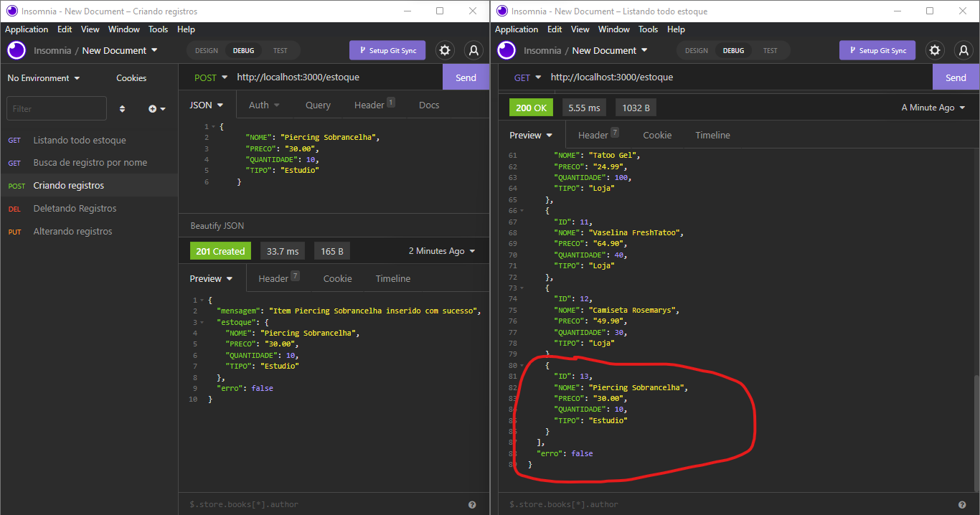The height and width of the screenshot is (515, 980).
Task: Click Setup Git Sync
Action: click(387, 50)
